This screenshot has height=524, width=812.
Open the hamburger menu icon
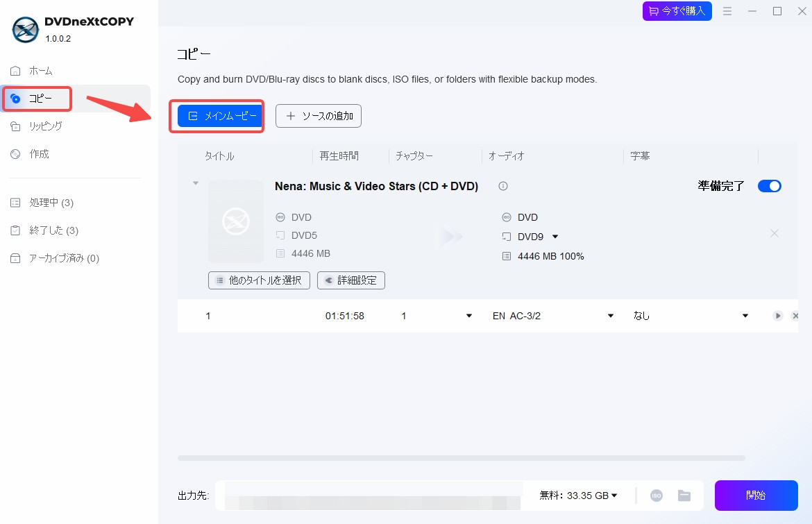(x=727, y=11)
